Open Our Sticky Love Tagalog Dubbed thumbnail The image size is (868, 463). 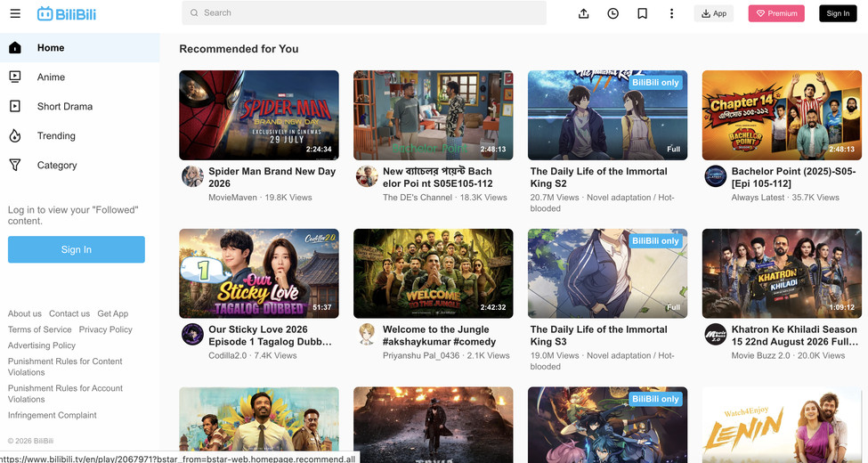[259, 273]
